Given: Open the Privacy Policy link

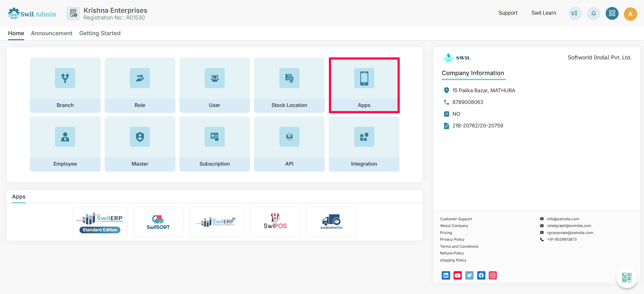Looking at the screenshot, I should pos(452,239).
